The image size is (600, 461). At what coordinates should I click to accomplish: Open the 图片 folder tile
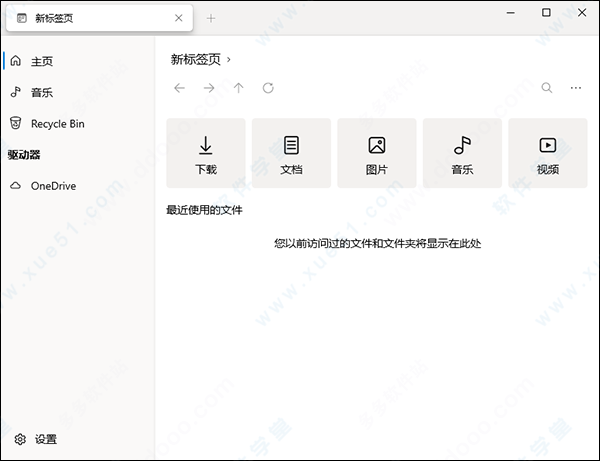[377, 153]
